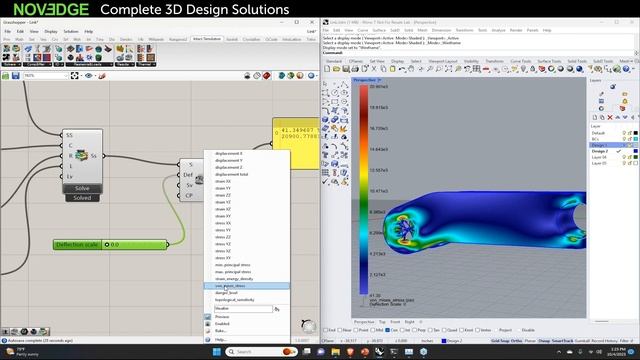Toggle SmartTrack in Rhino status bar

[x=562, y=341]
